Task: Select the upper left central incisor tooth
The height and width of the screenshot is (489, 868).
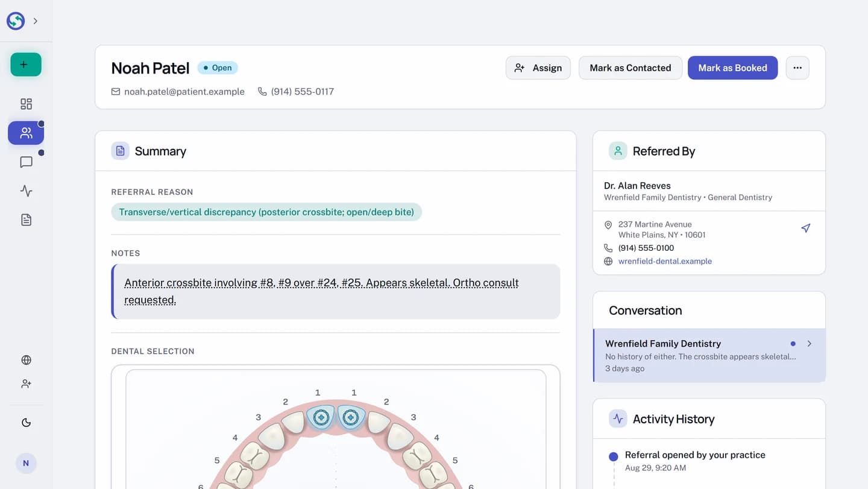Action: click(x=351, y=417)
